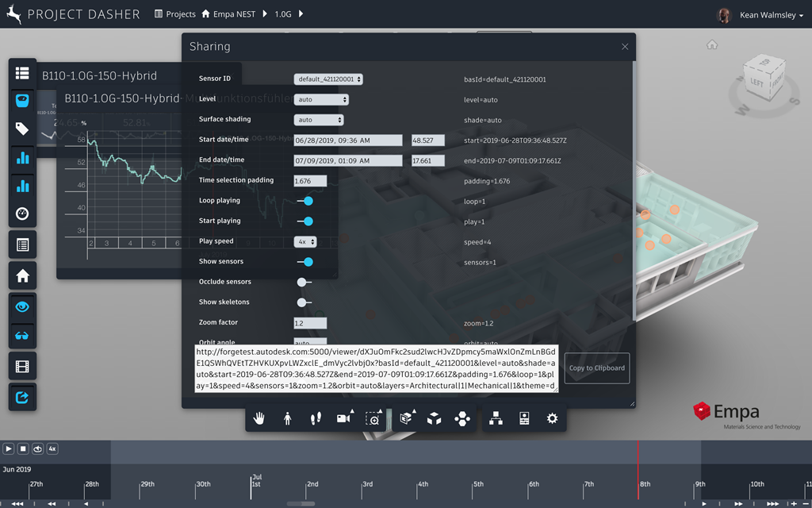This screenshot has width=812, height=508.
Task: Toggle the Loop playing switch
Action: point(304,201)
